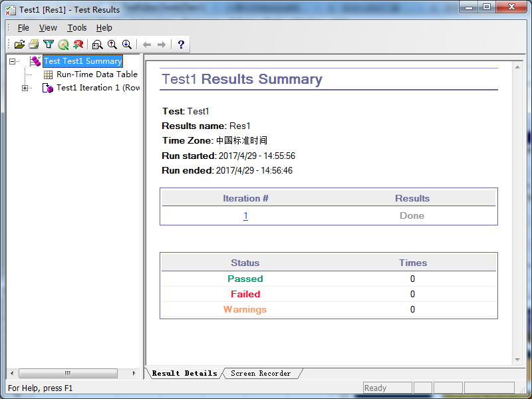Screen dimensions: 532x399
Task: Click the Go Back arrow icon
Action: 147,45
